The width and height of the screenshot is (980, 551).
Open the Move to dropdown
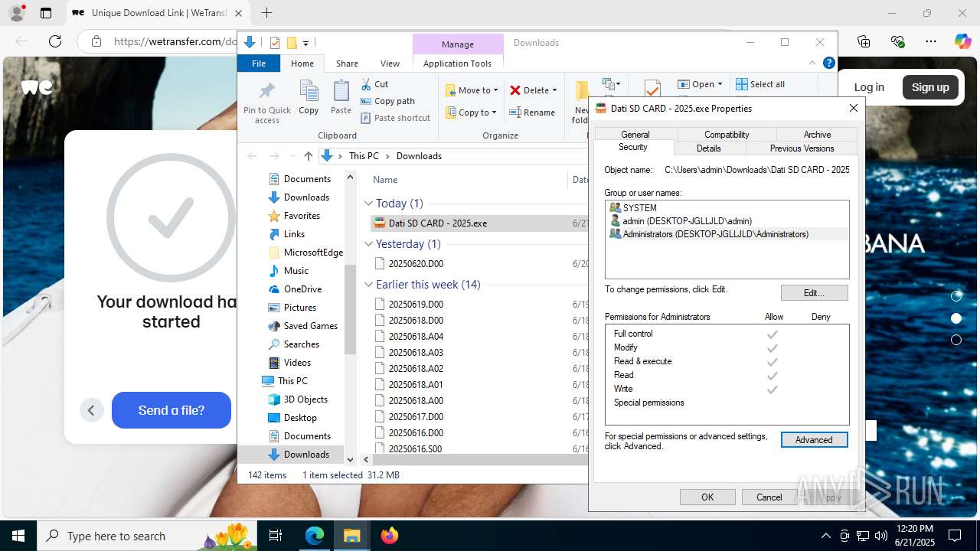472,90
